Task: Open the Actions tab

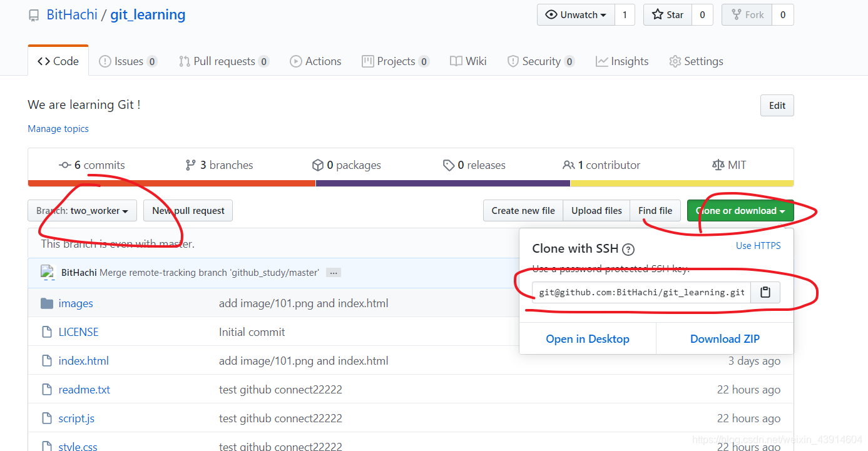Action: click(x=315, y=61)
